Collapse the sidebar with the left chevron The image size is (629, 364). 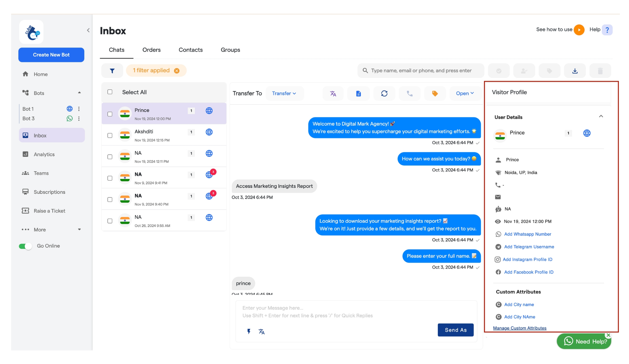click(x=88, y=30)
